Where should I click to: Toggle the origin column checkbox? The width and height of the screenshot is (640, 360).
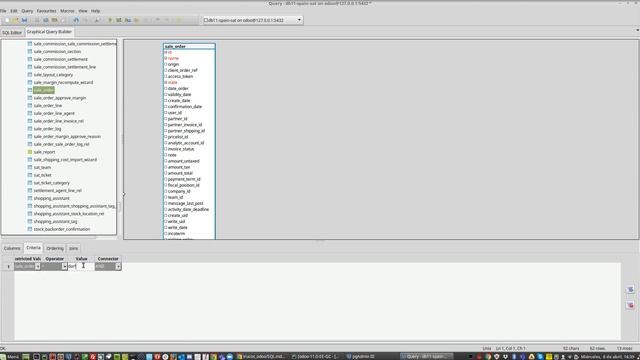(x=166, y=64)
